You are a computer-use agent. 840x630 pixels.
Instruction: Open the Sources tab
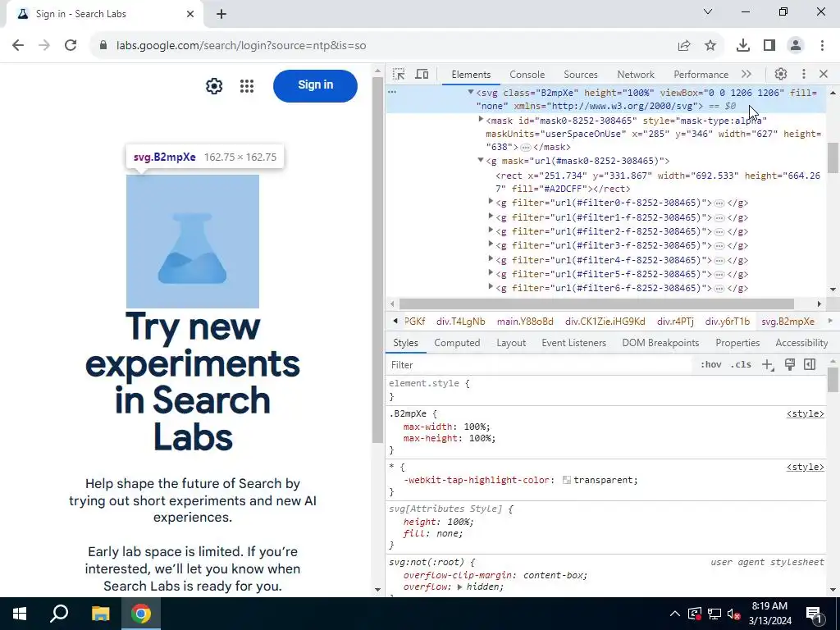580,75
